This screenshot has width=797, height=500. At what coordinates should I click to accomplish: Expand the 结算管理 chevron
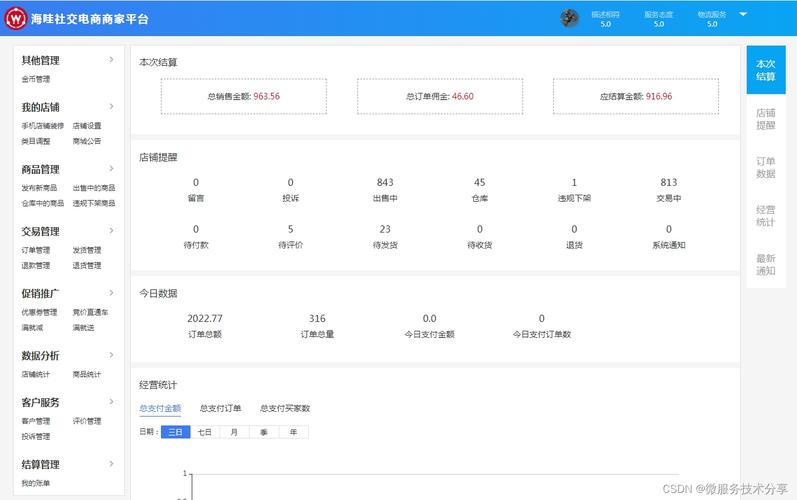pos(111,463)
